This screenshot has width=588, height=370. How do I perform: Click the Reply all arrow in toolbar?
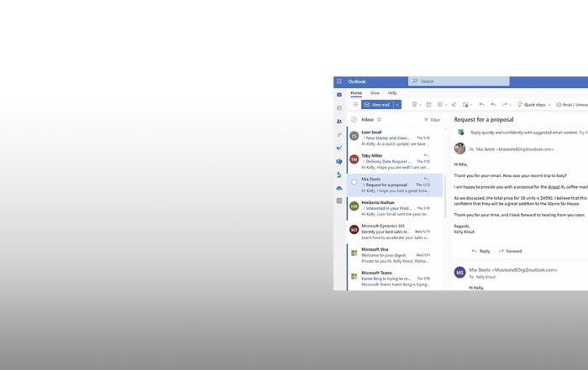coord(493,105)
